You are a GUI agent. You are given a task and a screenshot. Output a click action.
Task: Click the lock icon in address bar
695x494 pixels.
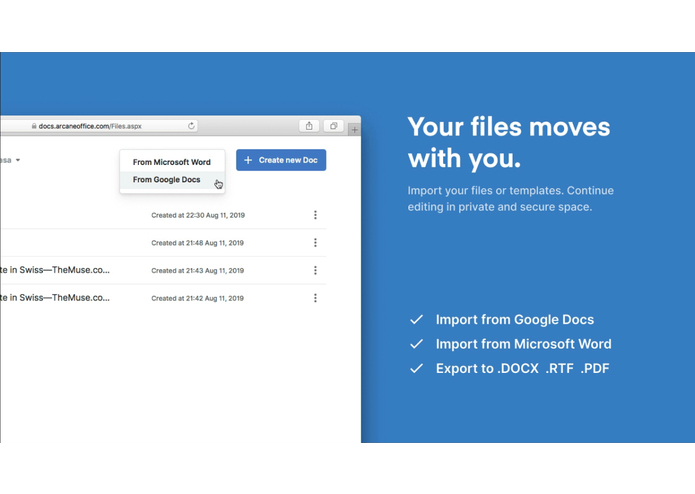pos(34,126)
